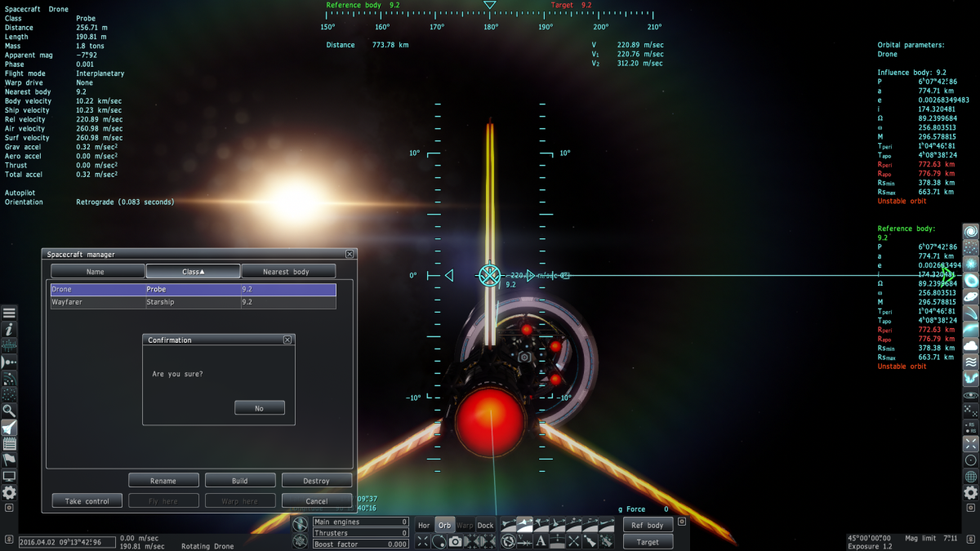Click No in the Confirmation dialog
980x551 pixels.
coord(259,408)
